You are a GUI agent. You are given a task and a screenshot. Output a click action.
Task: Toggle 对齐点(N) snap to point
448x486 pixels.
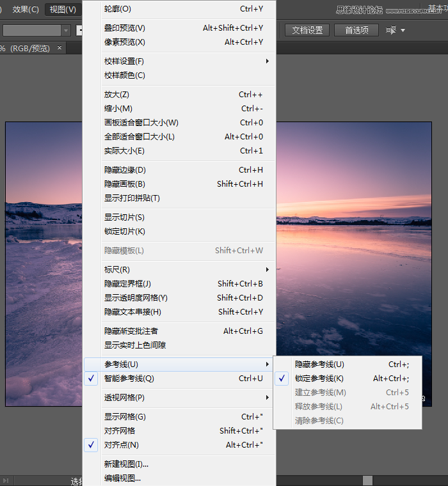point(180,445)
